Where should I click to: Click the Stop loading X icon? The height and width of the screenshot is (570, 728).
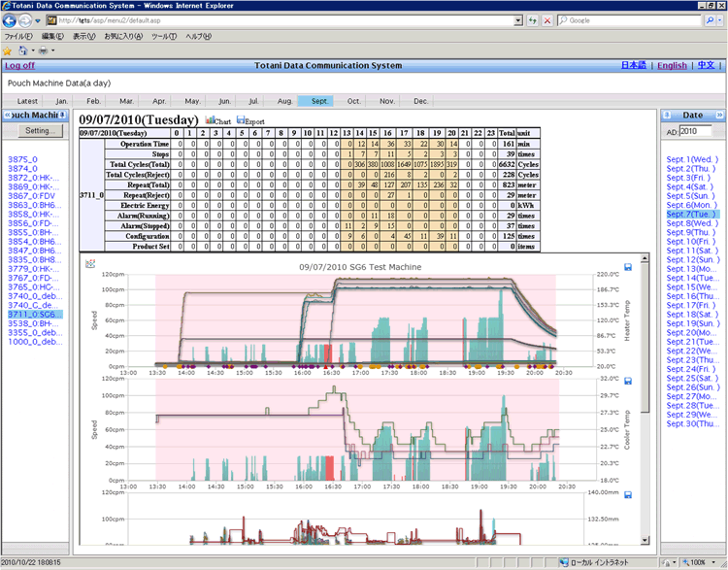click(x=547, y=20)
